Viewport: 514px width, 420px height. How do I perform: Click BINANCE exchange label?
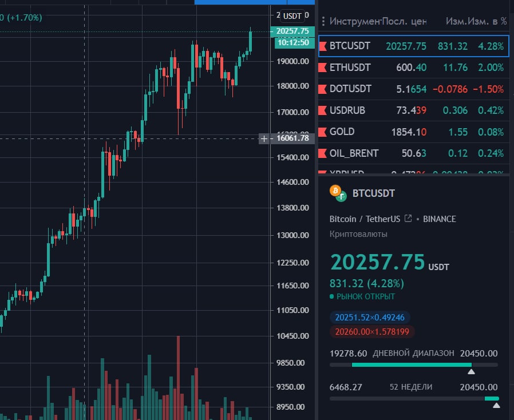439,219
